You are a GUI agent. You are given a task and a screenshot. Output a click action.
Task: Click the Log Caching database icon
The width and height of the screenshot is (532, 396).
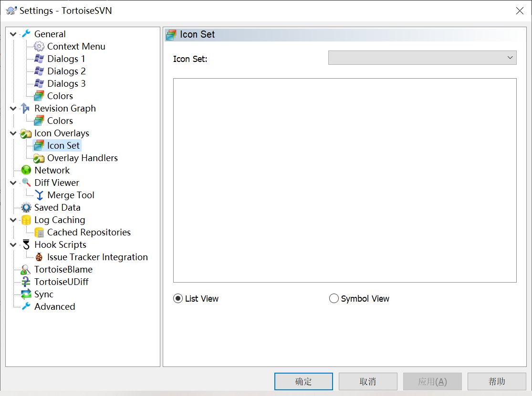pos(26,220)
